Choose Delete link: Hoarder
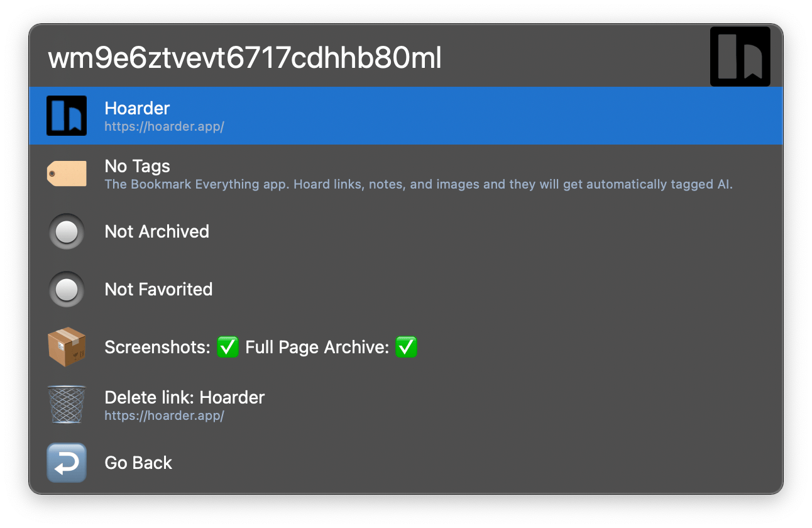 [406, 405]
